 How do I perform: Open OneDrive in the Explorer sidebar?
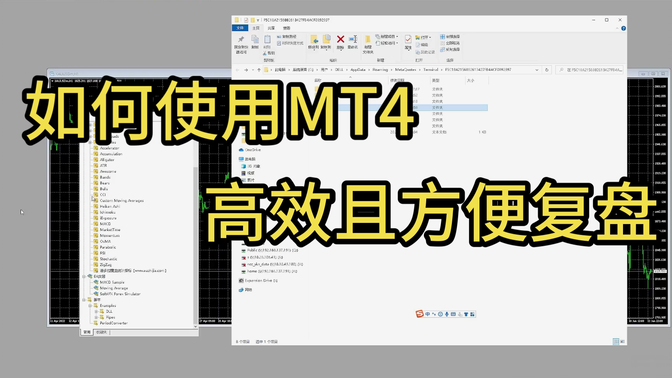pos(250,150)
